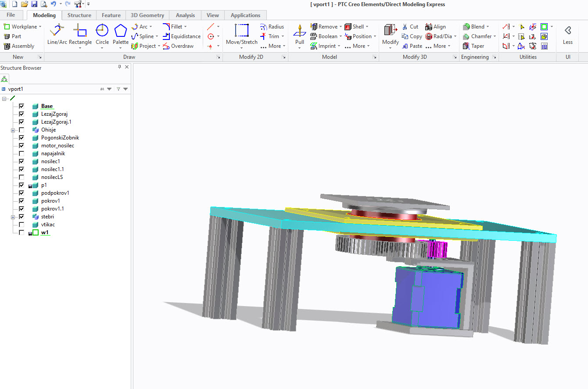Click the Chamfer engineering tool

coord(479,36)
